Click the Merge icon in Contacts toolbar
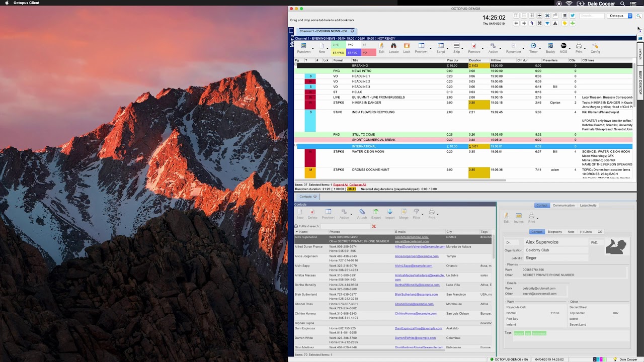 coord(404,212)
